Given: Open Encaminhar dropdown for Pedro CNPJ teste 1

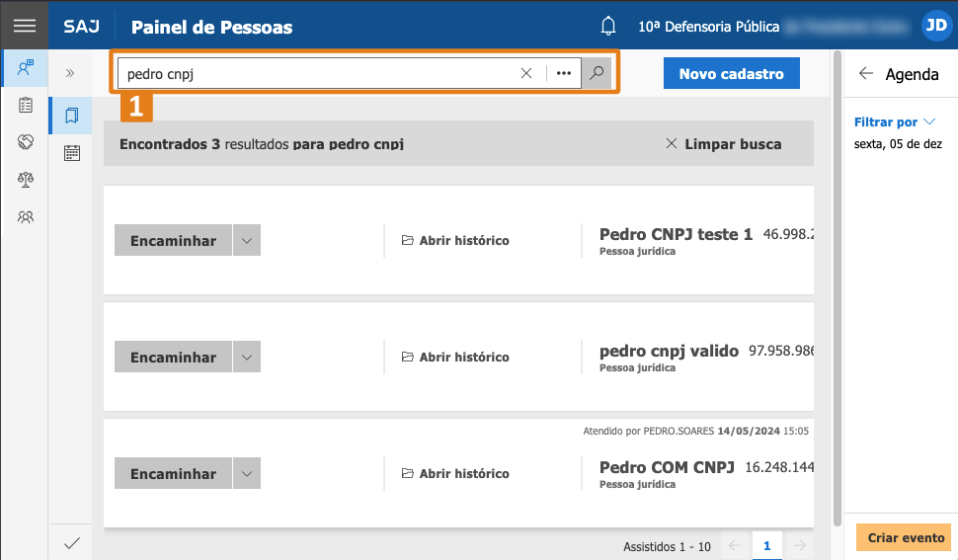Looking at the screenshot, I should [x=247, y=240].
